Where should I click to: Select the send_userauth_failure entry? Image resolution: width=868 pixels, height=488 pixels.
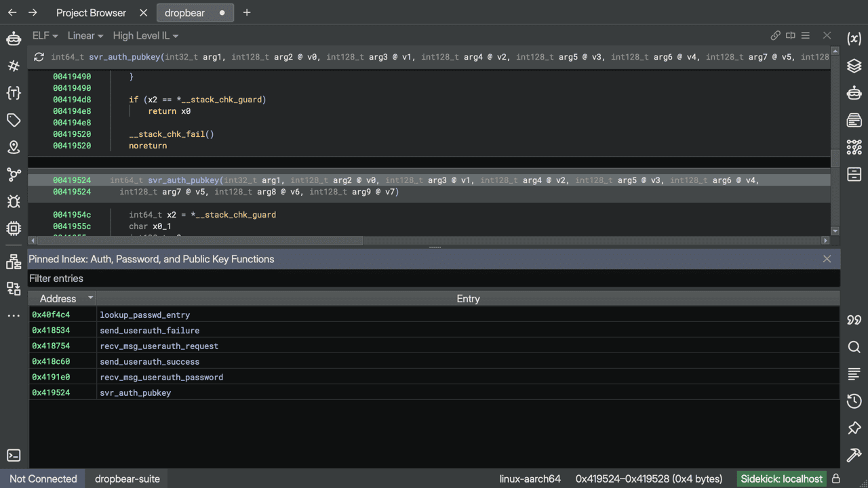click(434, 331)
